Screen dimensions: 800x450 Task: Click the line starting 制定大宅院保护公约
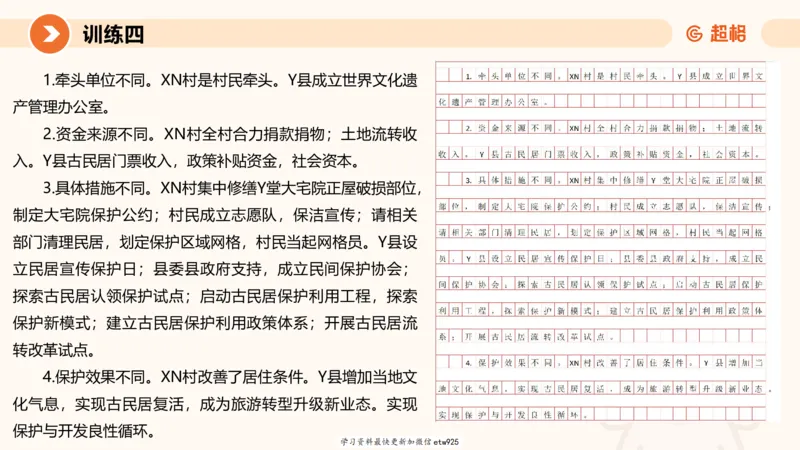point(215,215)
